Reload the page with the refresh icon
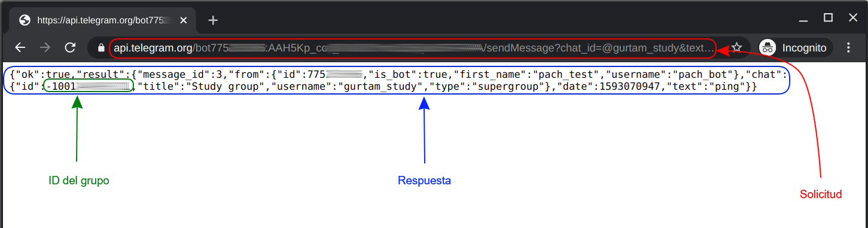 pos(70,48)
